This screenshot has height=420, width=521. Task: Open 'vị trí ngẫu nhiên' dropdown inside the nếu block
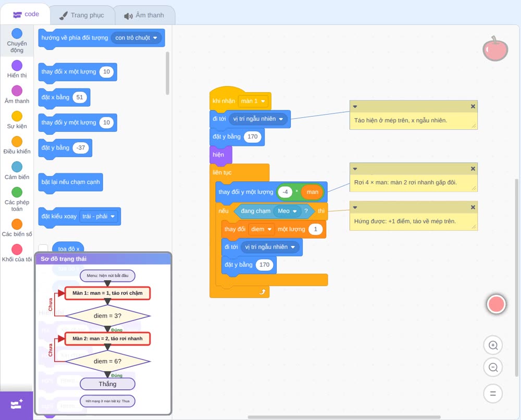[x=270, y=247]
